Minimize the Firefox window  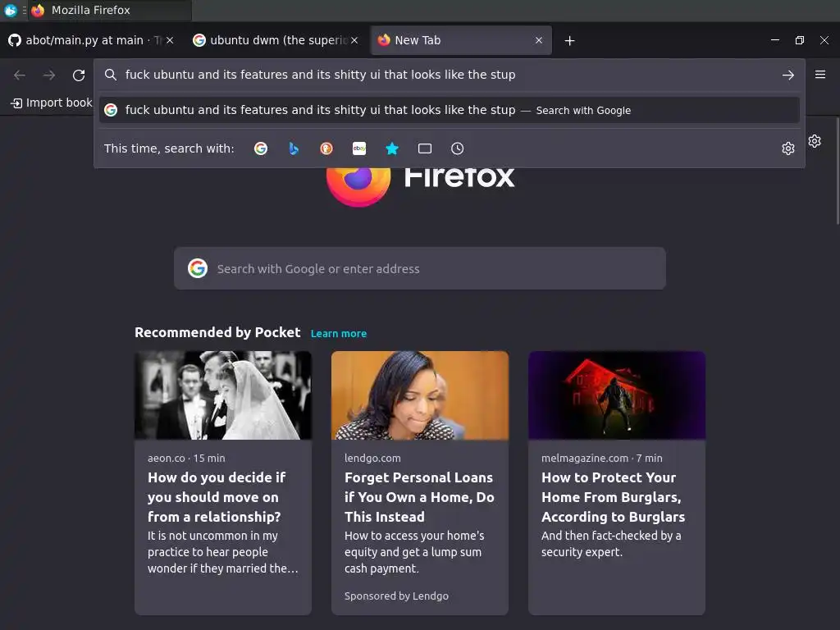pos(774,40)
